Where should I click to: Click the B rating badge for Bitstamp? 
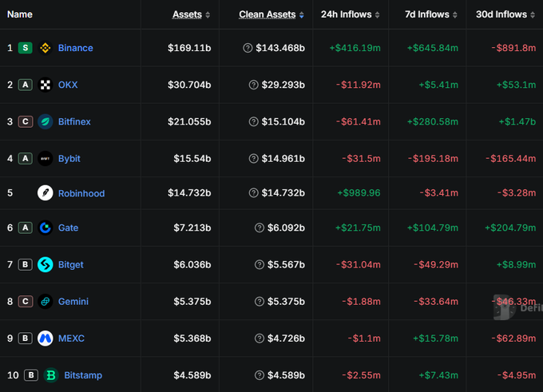pyautogui.click(x=31, y=375)
